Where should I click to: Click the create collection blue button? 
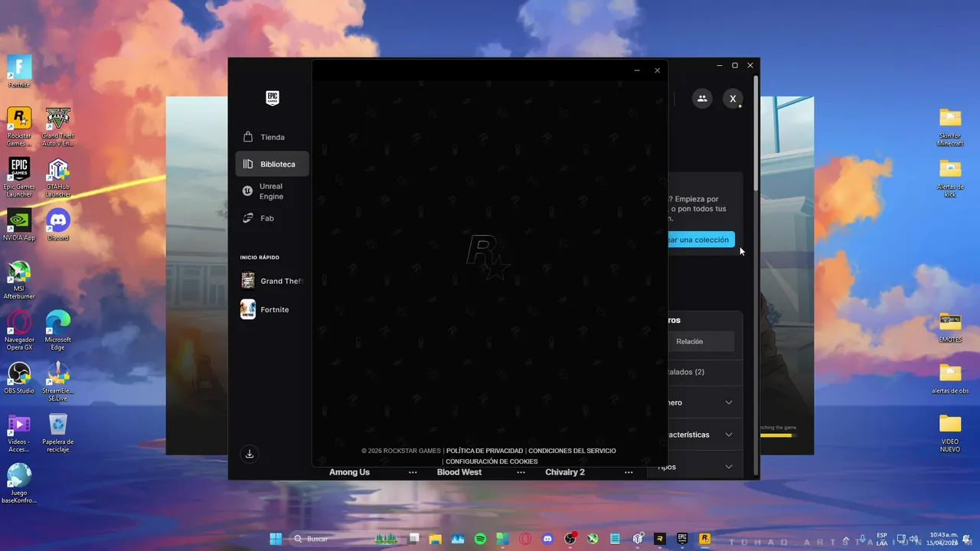click(700, 240)
